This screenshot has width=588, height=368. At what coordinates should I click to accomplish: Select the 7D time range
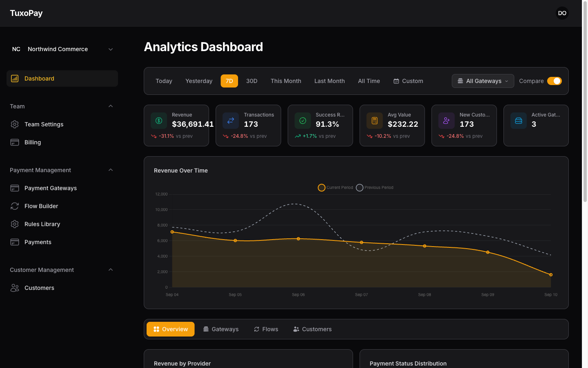[229, 81]
